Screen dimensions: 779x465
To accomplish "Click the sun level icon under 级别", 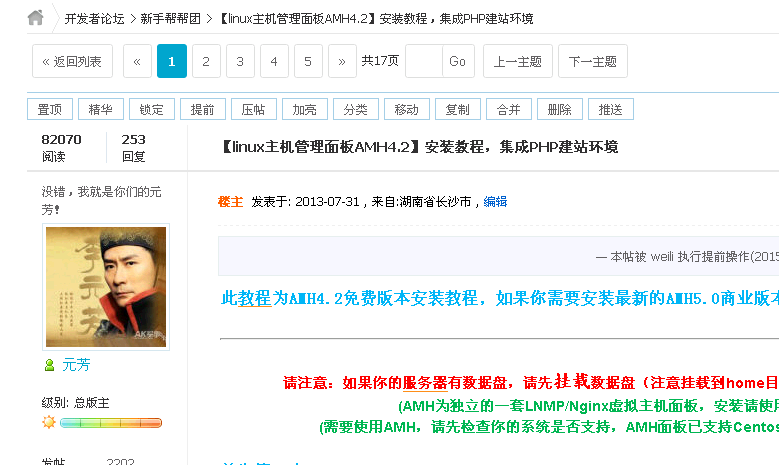I will coord(48,422).
